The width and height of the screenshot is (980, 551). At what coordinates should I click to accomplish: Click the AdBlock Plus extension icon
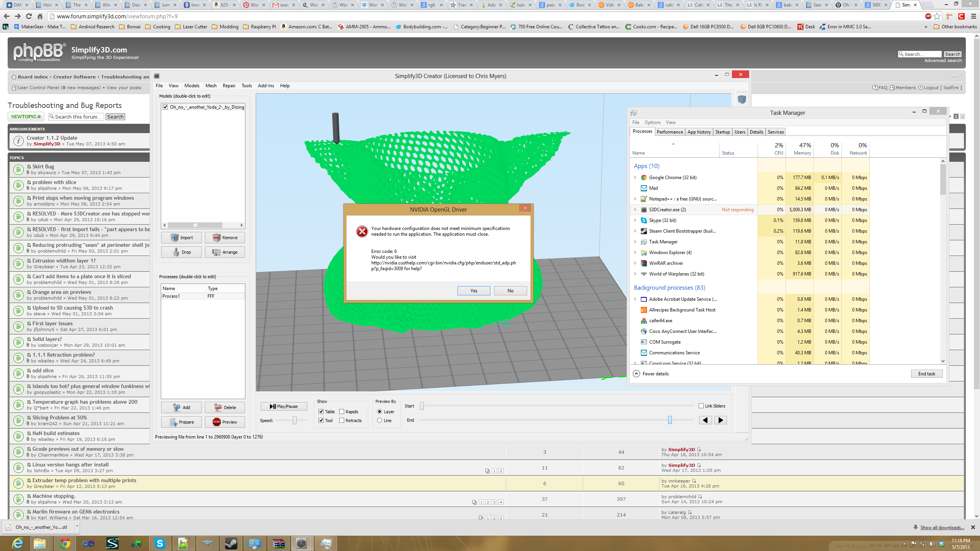pyautogui.click(x=928, y=16)
